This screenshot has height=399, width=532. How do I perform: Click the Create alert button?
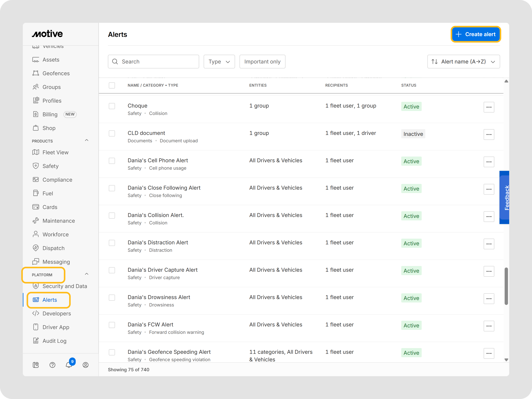click(476, 34)
